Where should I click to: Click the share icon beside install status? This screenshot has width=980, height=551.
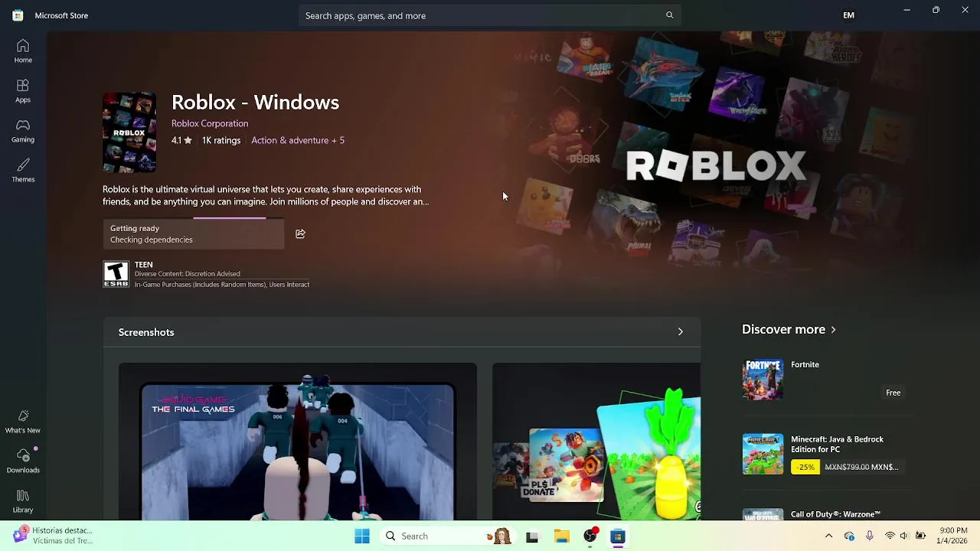pyautogui.click(x=300, y=233)
